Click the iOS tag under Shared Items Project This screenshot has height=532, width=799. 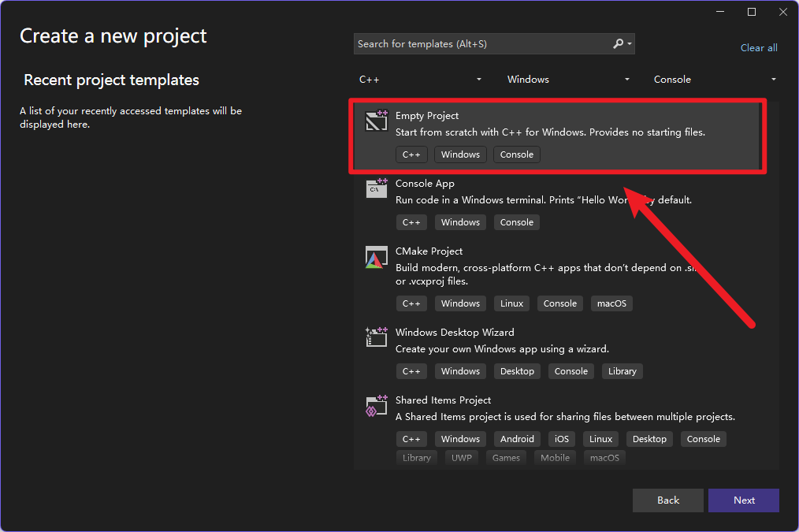(x=562, y=439)
